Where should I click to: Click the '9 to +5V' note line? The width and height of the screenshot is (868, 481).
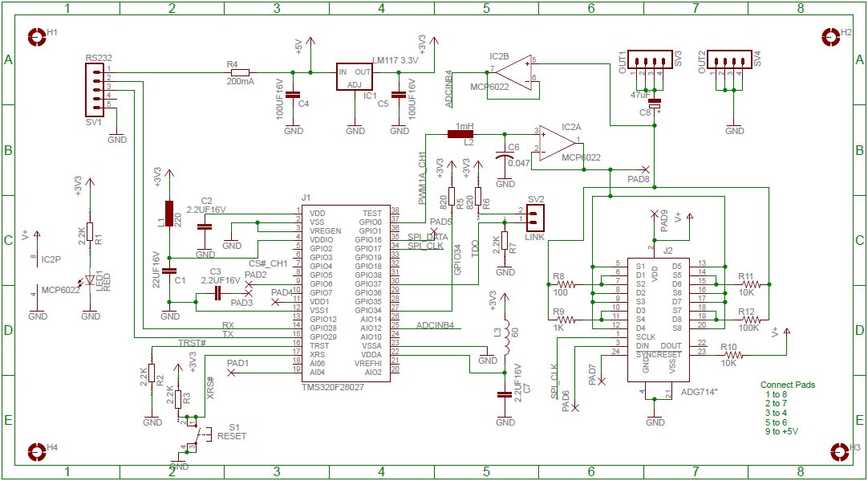[781, 431]
